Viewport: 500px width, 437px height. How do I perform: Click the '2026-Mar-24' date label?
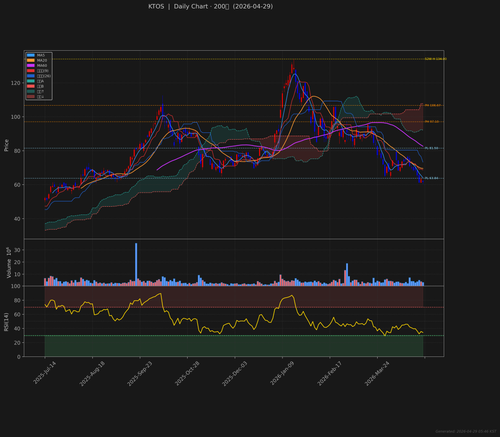point(377,374)
